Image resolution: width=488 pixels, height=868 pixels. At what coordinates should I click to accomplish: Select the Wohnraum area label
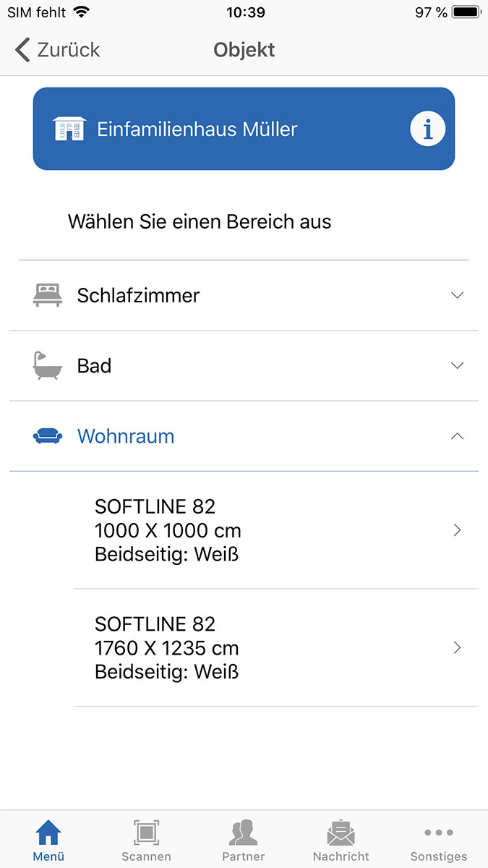[126, 436]
